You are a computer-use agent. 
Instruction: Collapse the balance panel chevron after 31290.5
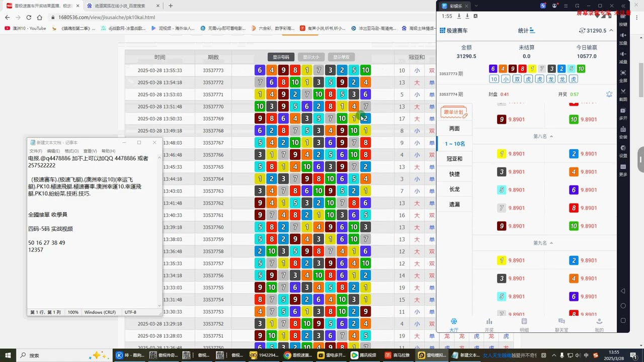tap(611, 30)
